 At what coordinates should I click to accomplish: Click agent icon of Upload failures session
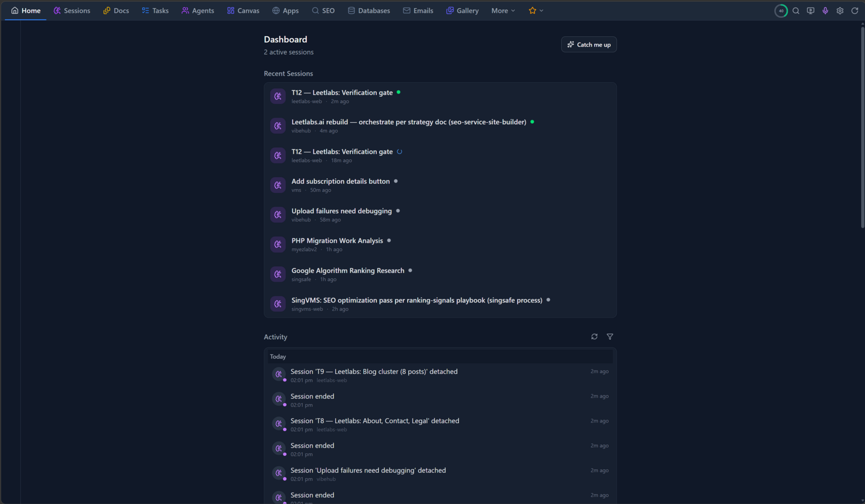(278, 215)
